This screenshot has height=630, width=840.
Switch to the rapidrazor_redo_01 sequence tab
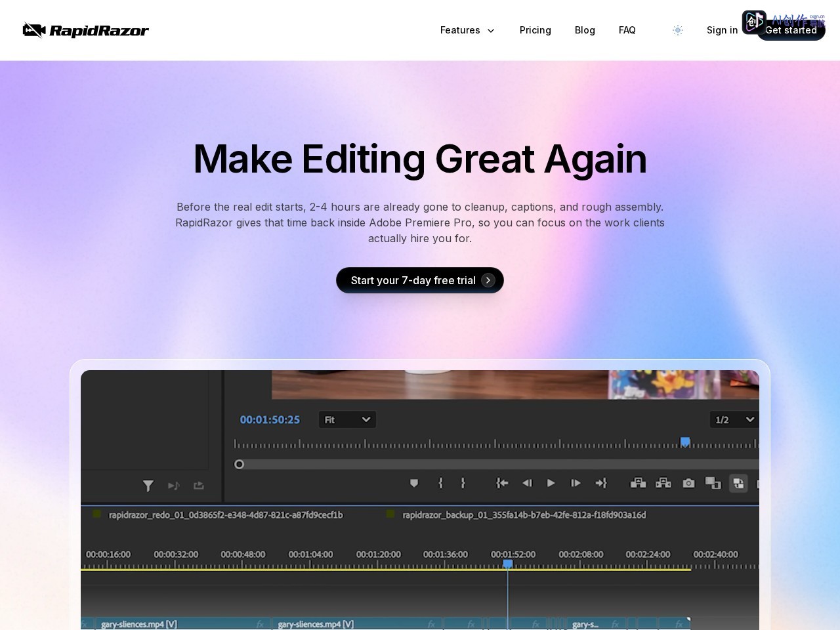coord(226,514)
